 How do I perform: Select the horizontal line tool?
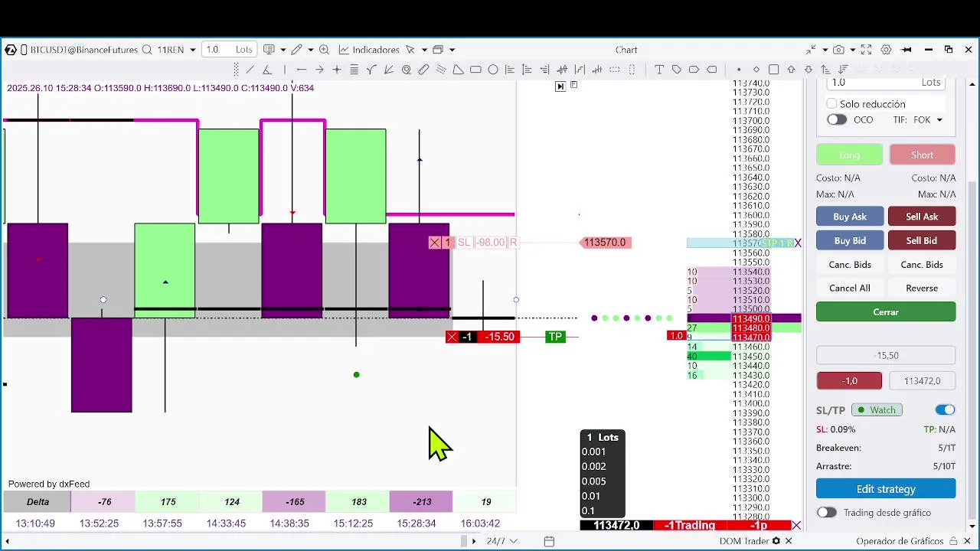[302, 70]
